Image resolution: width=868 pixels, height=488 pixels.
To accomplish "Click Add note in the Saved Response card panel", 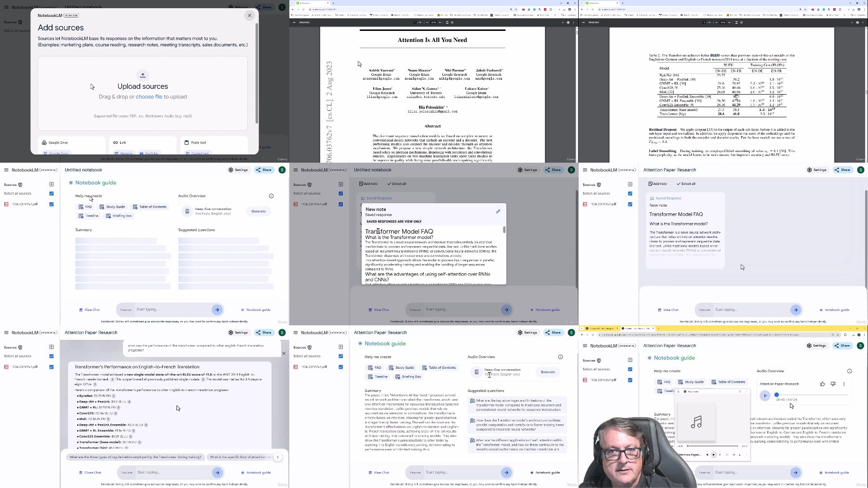I will pyautogui.click(x=658, y=184).
